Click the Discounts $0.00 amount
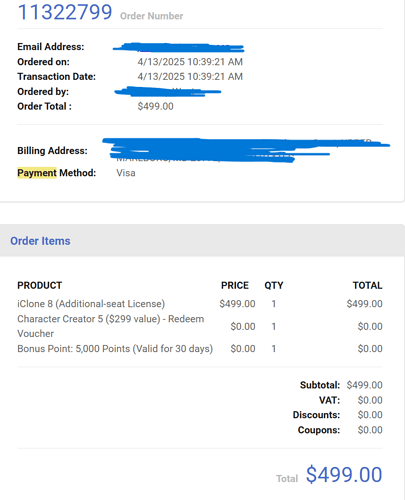This screenshot has height=500, width=405. (370, 415)
